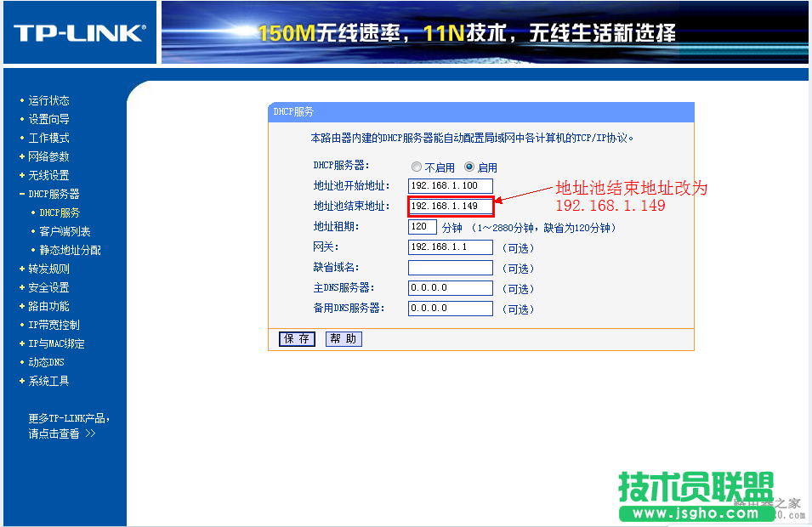
Task: Expand the IP与MAC绑定 menu
Action: (56, 343)
